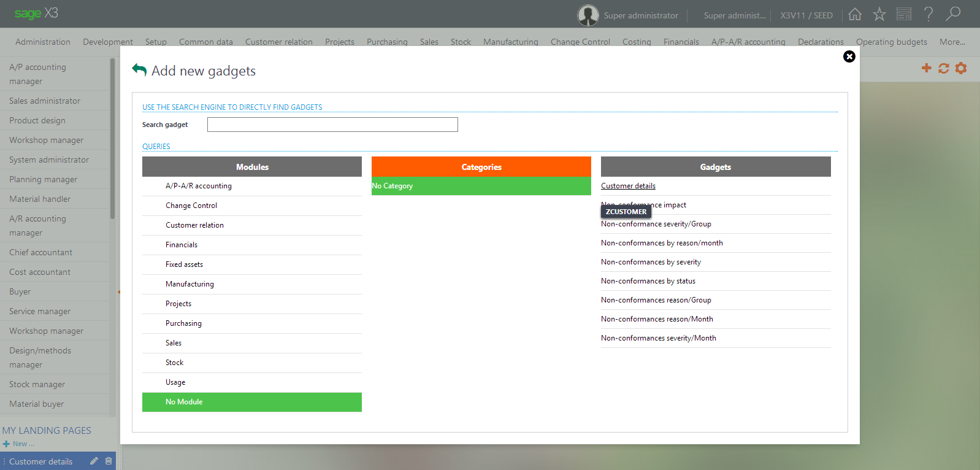Screen dimensions: 980x470
Task: Select the Projects module row
Action: click(252, 304)
